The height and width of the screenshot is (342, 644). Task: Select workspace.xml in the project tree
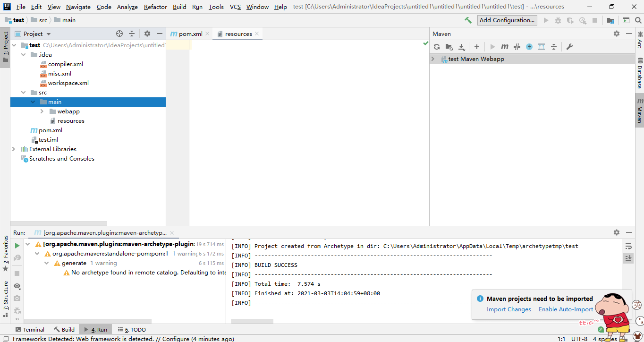[x=68, y=83]
